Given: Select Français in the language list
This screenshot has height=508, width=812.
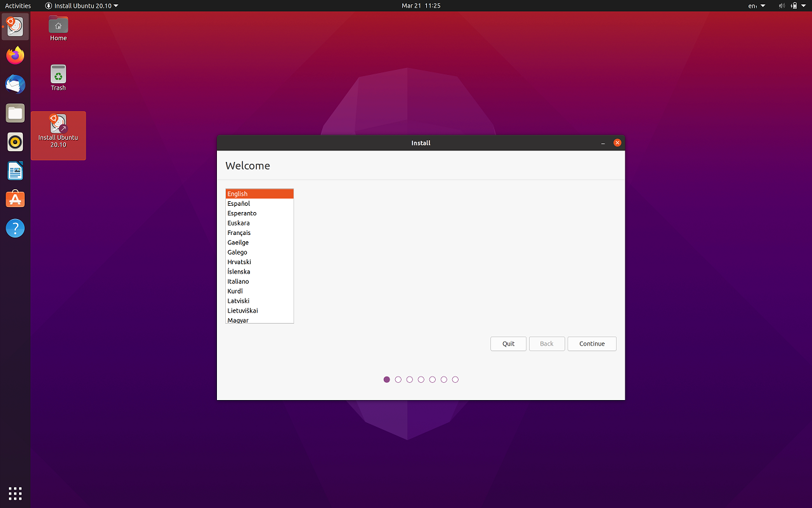Looking at the screenshot, I should (259, 233).
